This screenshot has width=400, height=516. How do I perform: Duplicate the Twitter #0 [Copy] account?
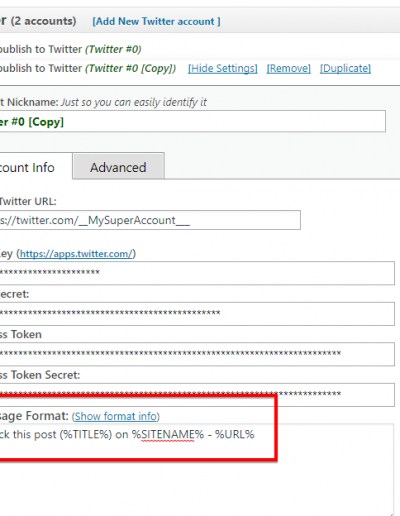pyautogui.click(x=345, y=68)
